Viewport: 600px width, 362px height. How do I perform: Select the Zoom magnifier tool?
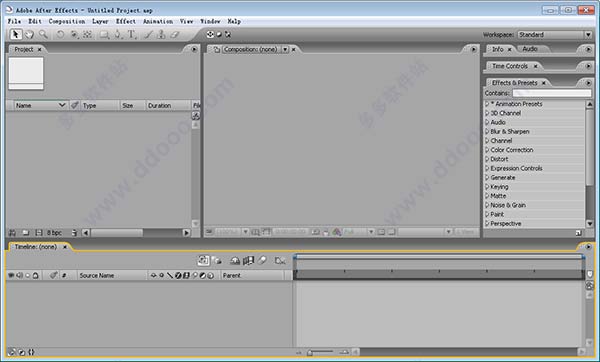(x=43, y=34)
